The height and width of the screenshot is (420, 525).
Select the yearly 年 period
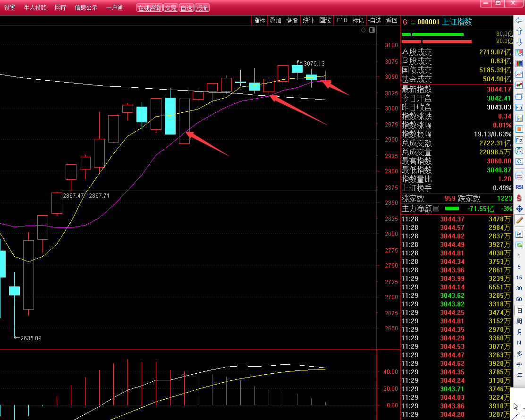[x=519, y=376]
